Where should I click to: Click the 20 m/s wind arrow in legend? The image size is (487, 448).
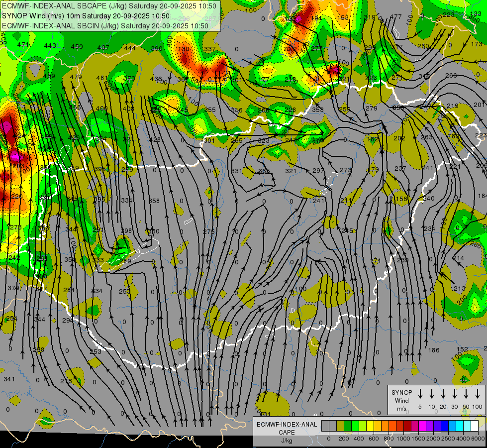(x=443, y=393)
